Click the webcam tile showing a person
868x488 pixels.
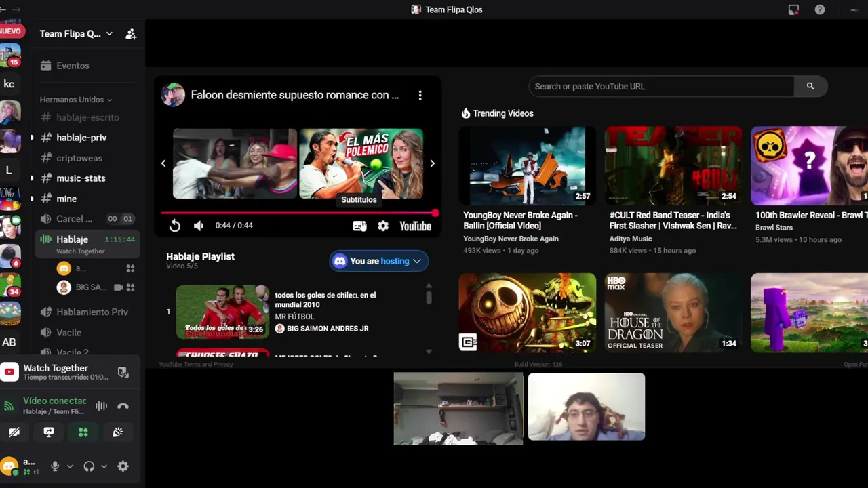pyautogui.click(x=587, y=407)
